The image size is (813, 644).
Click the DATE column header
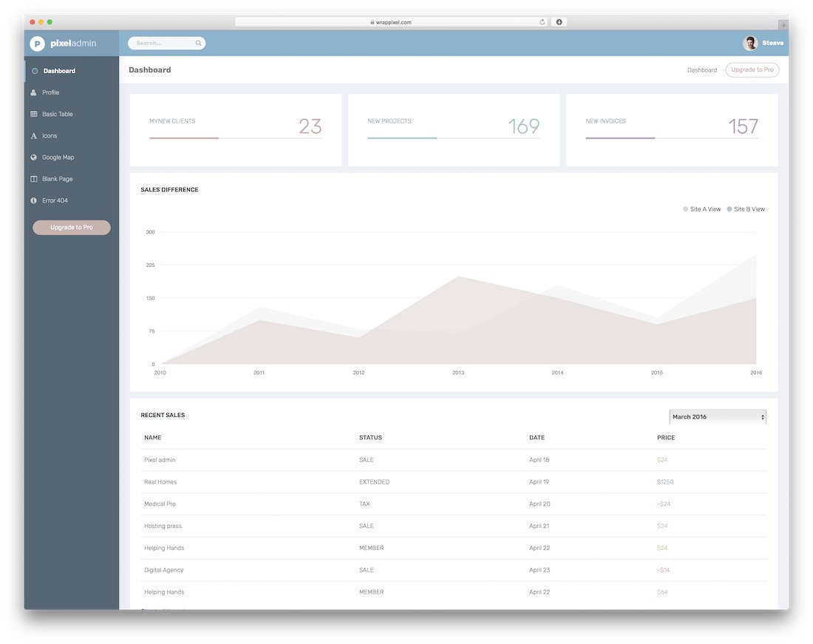tap(537, 438)
